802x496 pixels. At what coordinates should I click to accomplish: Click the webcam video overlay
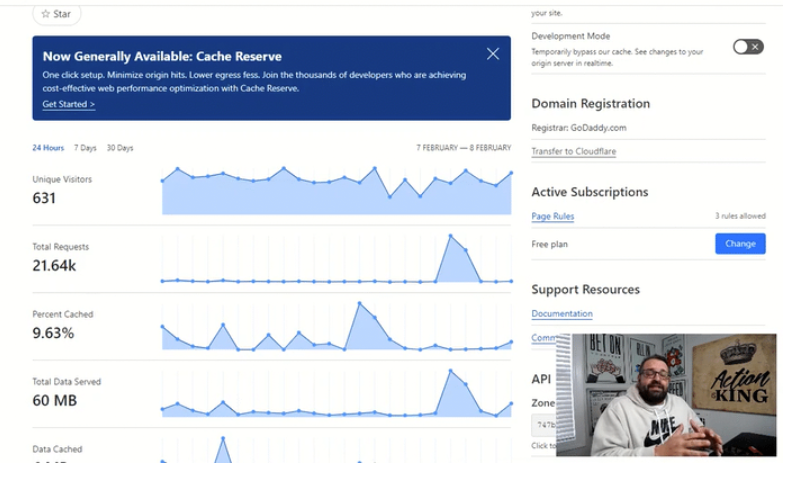click(x=666, y=395)
